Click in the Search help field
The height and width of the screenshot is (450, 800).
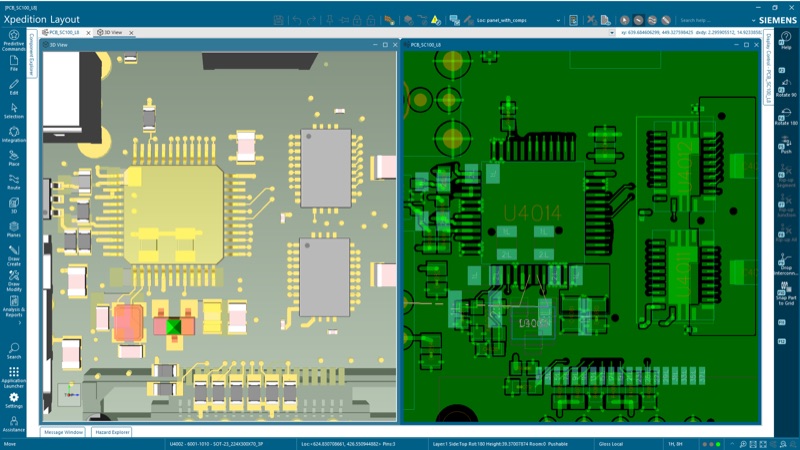point(713,20)
